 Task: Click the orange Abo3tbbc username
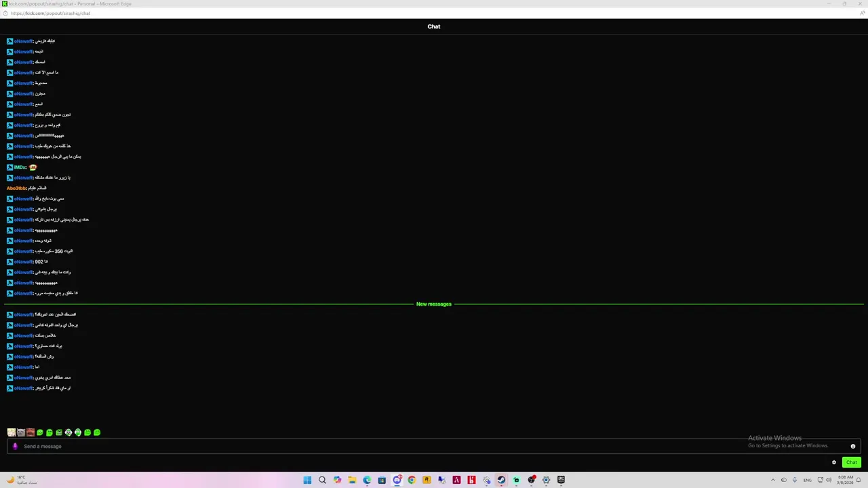tap(17, 188)
